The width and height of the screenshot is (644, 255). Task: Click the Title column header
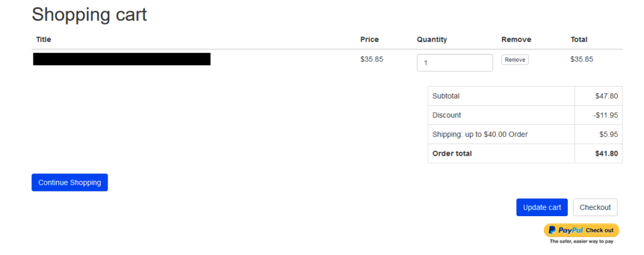pyautogui.click(x=43, y=40)
